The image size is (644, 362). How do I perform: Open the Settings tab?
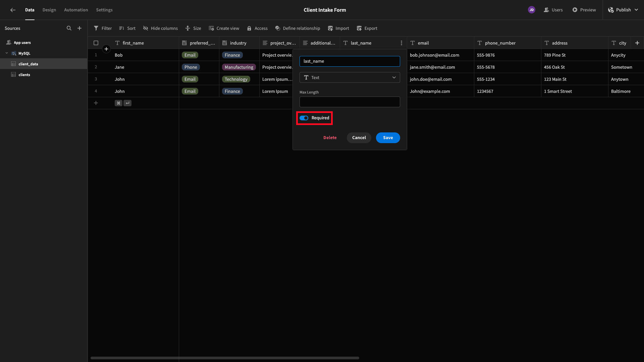coord(104,10)
